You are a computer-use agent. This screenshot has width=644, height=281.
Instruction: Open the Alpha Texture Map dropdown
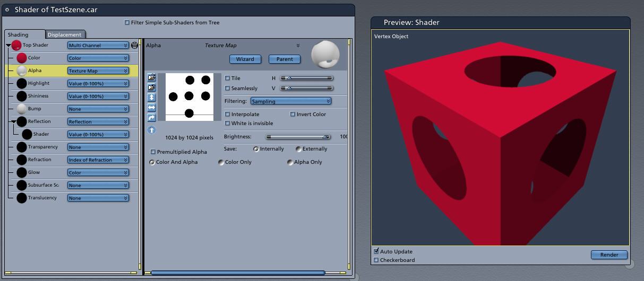[x=98, y=71]
